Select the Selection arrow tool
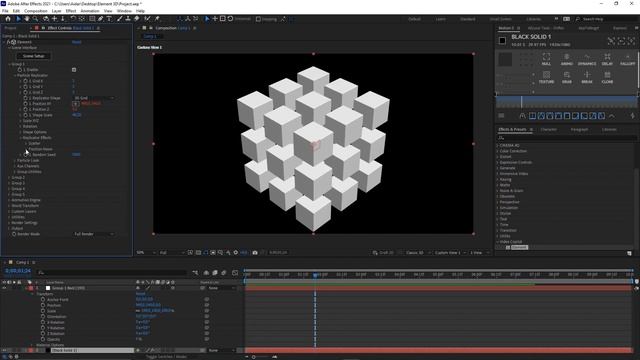The width and height of the screenshot is (640, 360). [18, 19]
